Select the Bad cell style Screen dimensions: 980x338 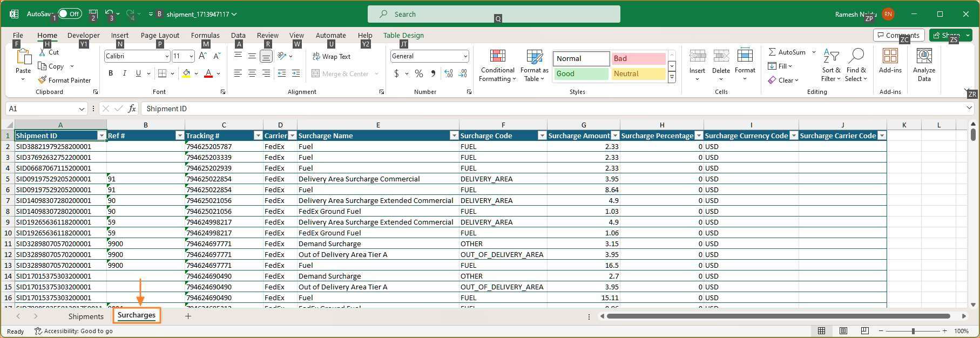[639, 58]
